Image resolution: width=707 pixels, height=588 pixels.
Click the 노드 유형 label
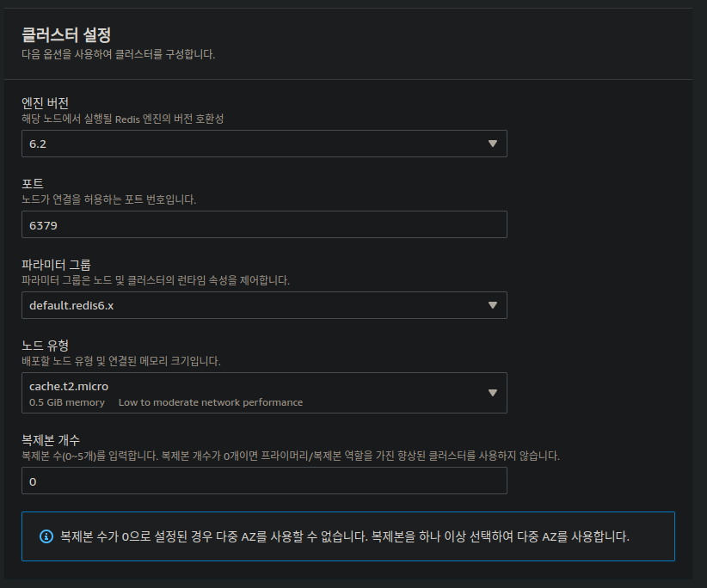coord(45,346)
